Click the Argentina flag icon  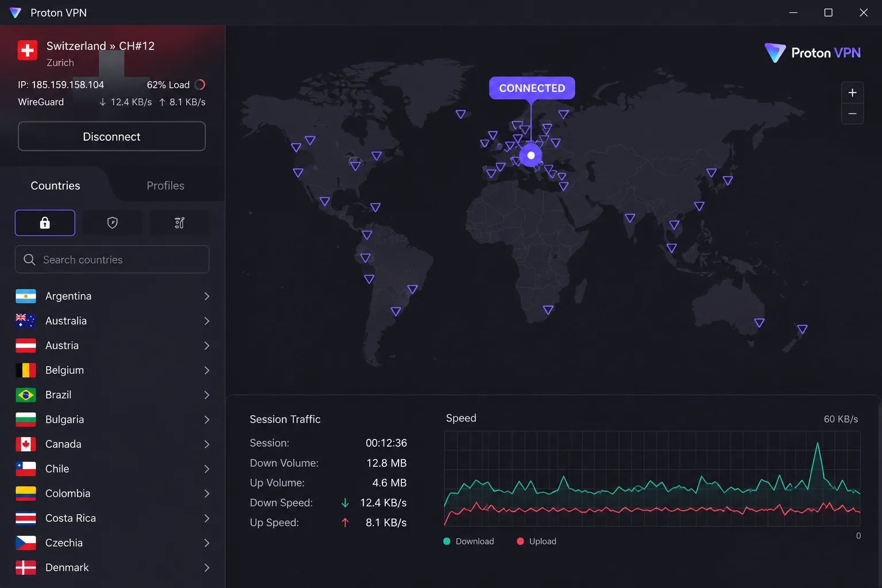click(26, 296)
